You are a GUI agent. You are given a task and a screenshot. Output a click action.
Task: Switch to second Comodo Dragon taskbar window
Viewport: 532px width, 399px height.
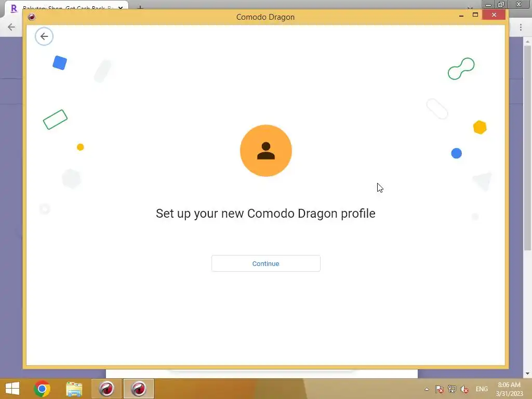coord(139,389)
